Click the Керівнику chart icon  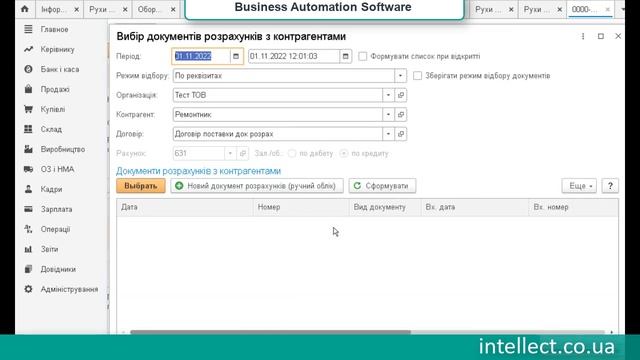pos(28,49)
